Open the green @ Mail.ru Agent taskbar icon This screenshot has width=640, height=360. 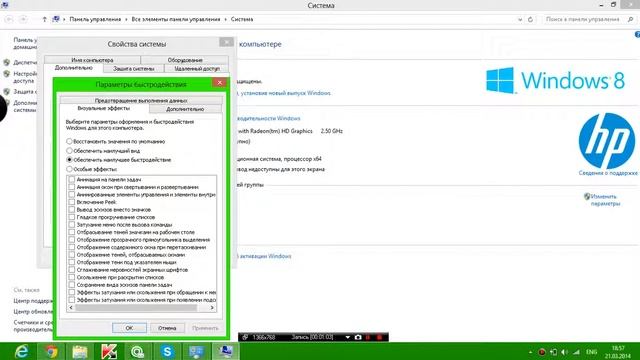point(138,351)
